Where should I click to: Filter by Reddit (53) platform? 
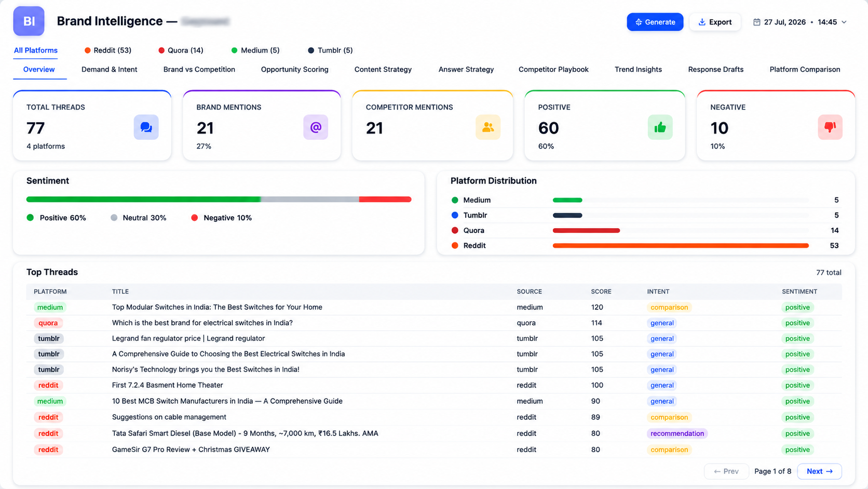(108, 50)
